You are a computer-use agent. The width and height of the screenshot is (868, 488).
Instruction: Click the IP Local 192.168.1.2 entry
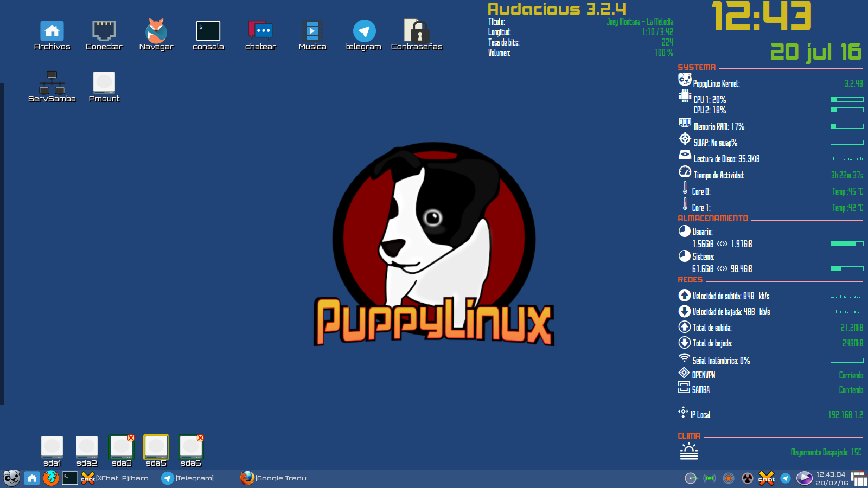pyautogui.click(x=770, y=414)
